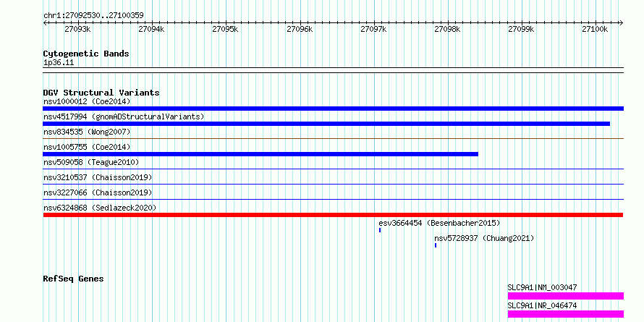Click the nsv3210537 (Chaisson2019) label
644x322 pixels.
click(x=98, y=177)
